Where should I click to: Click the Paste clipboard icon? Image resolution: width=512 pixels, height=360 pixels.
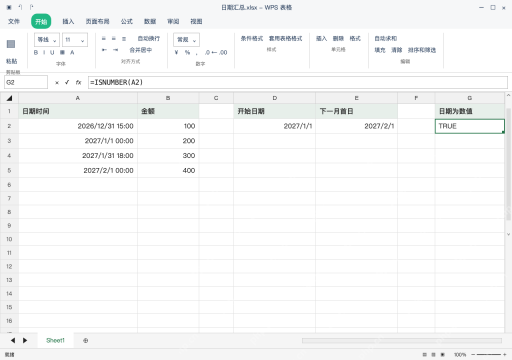tap(11, 44)
